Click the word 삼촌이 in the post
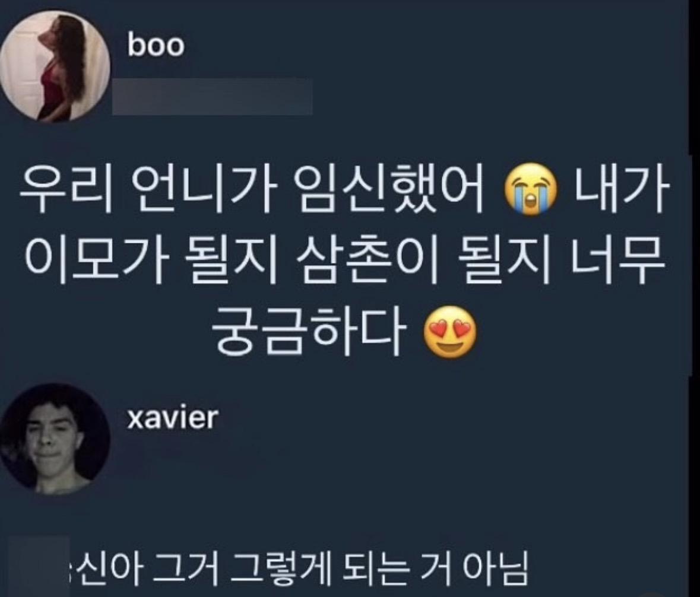The width and height of the screenshot is (700, 597). (x=365, y=262)
